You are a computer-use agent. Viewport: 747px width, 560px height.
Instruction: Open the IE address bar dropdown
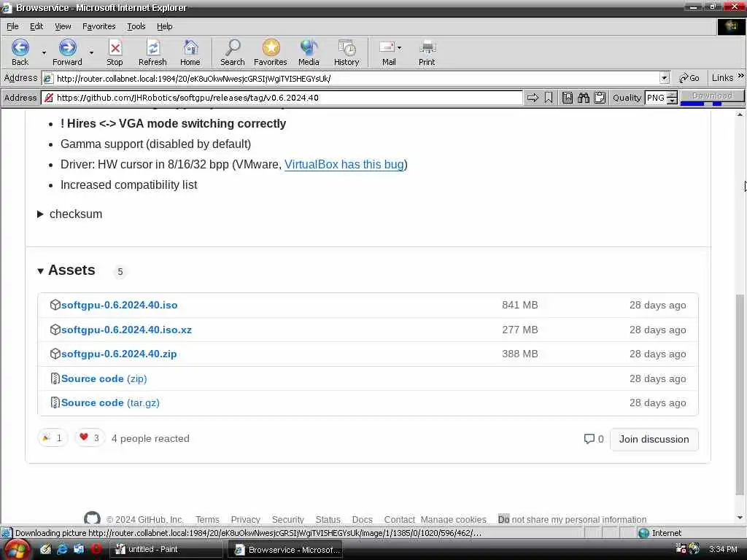[x=664, y=78]
